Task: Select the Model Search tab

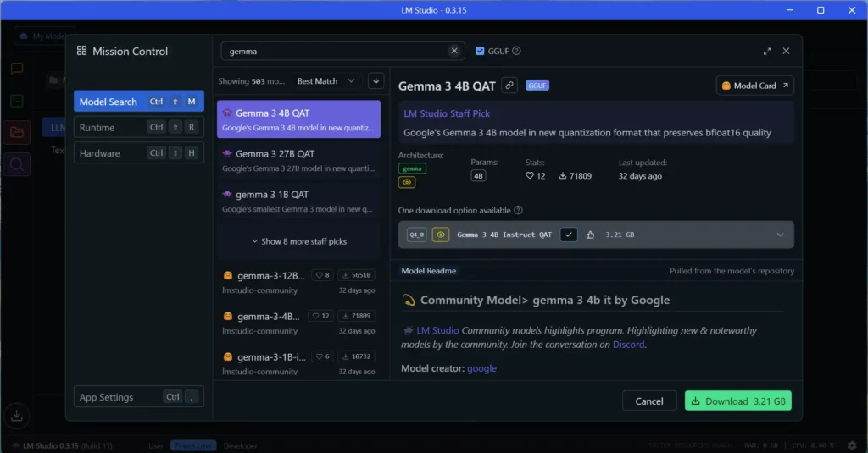Action: tap(139, 102)
